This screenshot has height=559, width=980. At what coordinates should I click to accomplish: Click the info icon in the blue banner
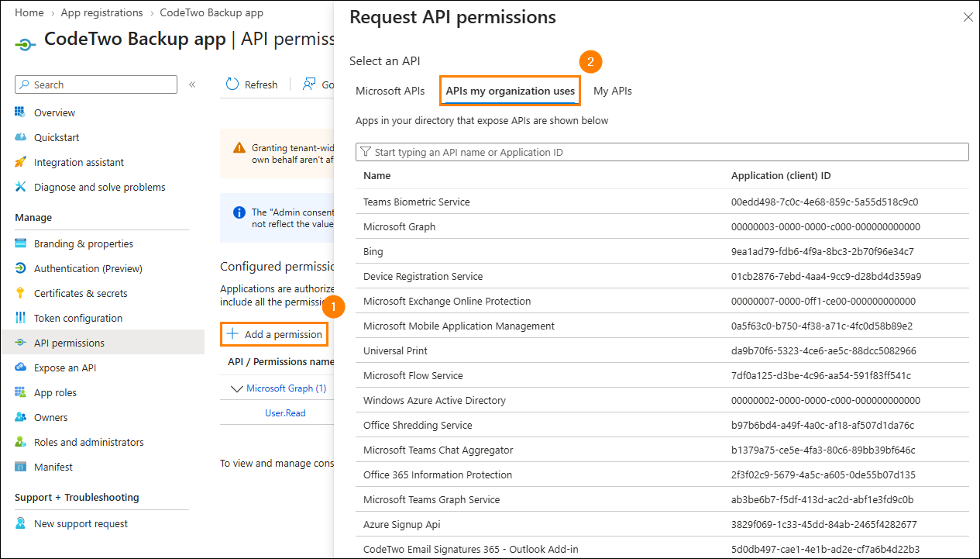coord(239,212)
